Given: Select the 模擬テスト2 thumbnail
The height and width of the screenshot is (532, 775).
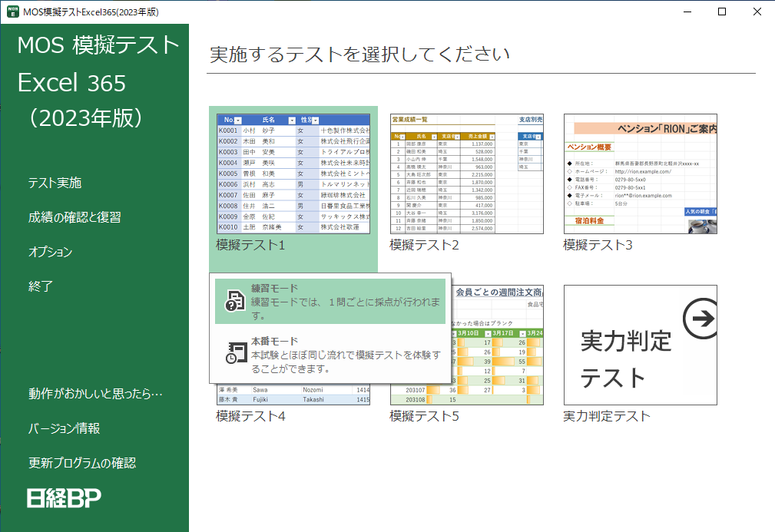Looking at the screenshot, I should (x=467, y=173).
